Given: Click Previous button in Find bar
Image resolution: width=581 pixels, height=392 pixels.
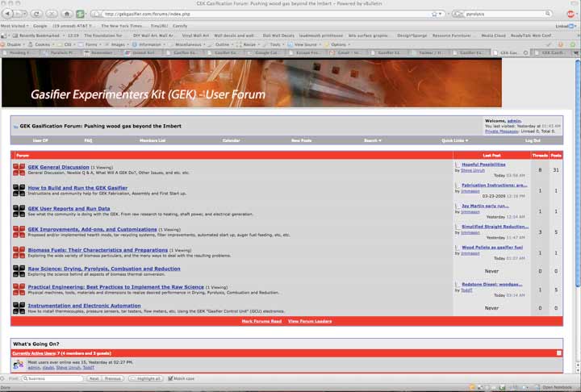Looking at the screenshot, I should tap(113, 378).
